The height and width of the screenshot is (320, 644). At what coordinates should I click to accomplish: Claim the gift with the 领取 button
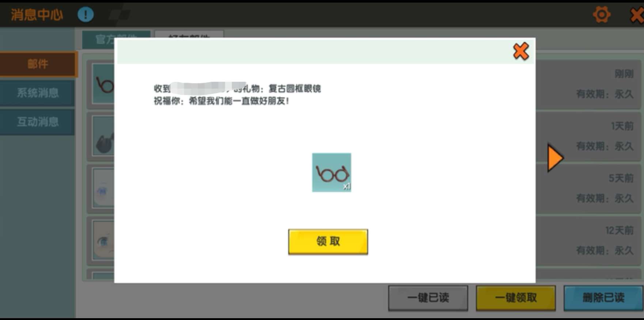328,241
